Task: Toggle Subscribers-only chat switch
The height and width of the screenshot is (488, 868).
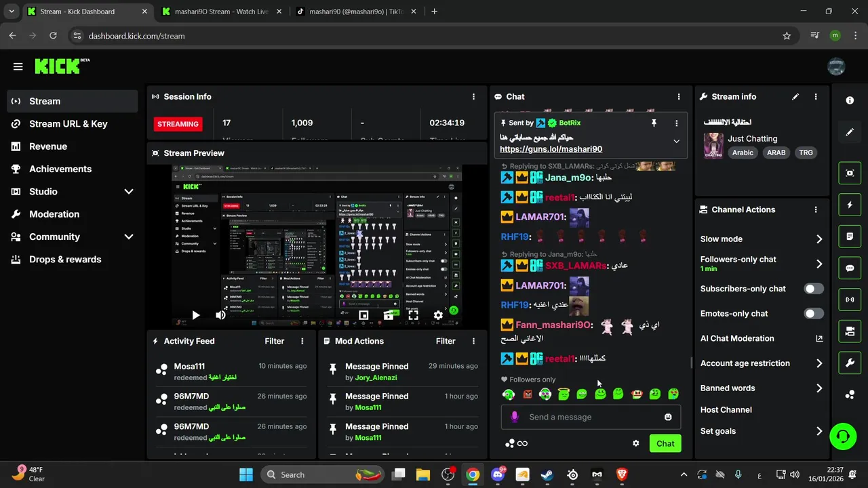Action: (814, 289)
